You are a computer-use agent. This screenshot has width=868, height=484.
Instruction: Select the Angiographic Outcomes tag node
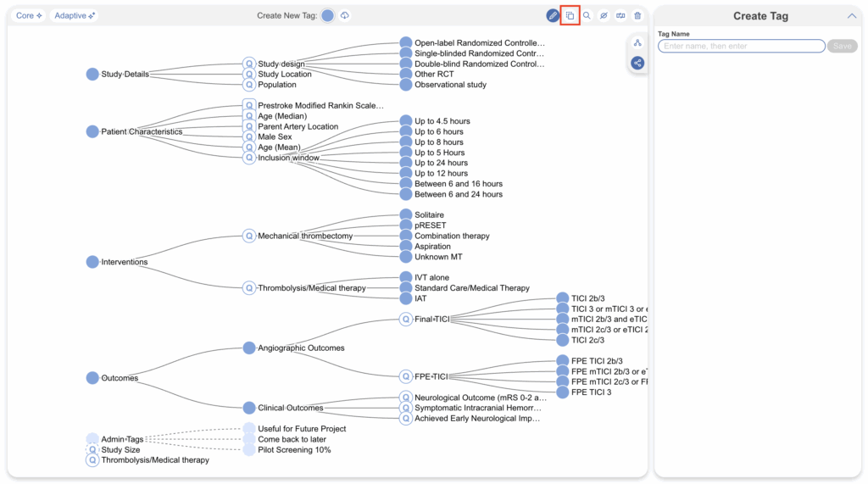(x=249, y=348)
